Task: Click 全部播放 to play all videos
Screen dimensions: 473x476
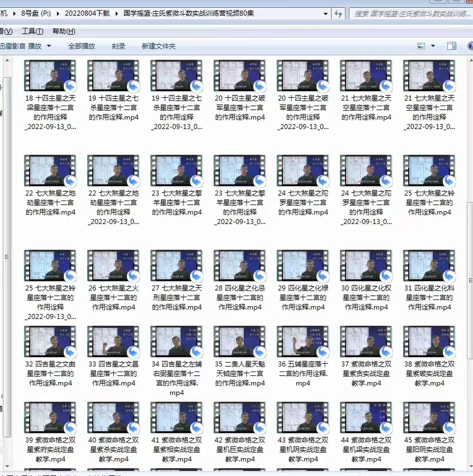Action: coord(83,46)
